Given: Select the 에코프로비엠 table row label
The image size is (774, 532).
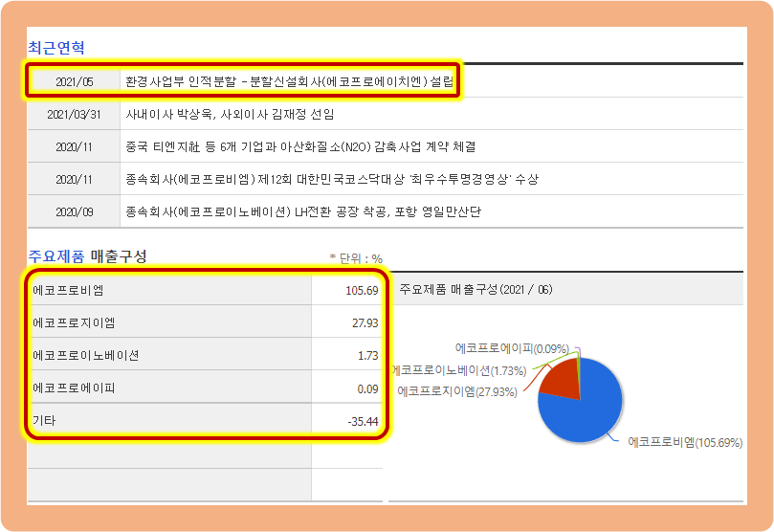Looking at the screenshot, I should click(x=68, y=290).
